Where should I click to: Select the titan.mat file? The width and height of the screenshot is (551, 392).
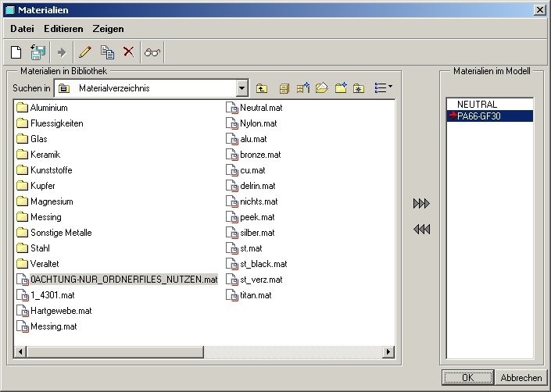pos(249,295)
